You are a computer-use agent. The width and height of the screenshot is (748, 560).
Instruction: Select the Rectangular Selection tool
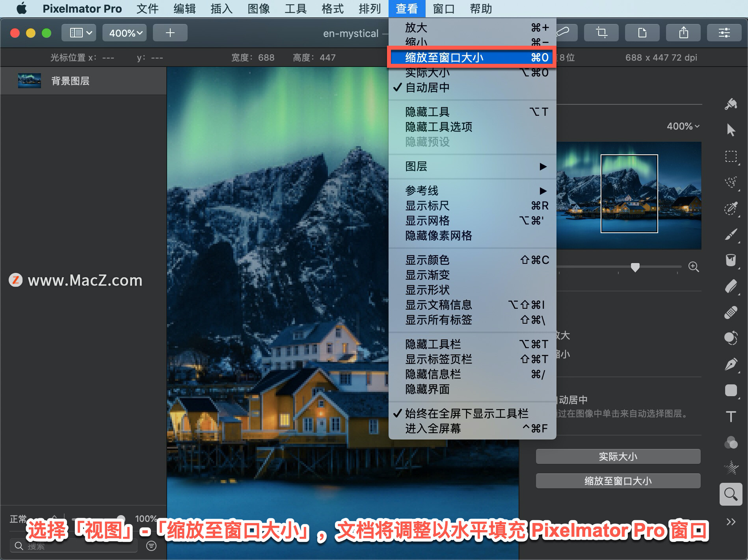click(731, 156)
